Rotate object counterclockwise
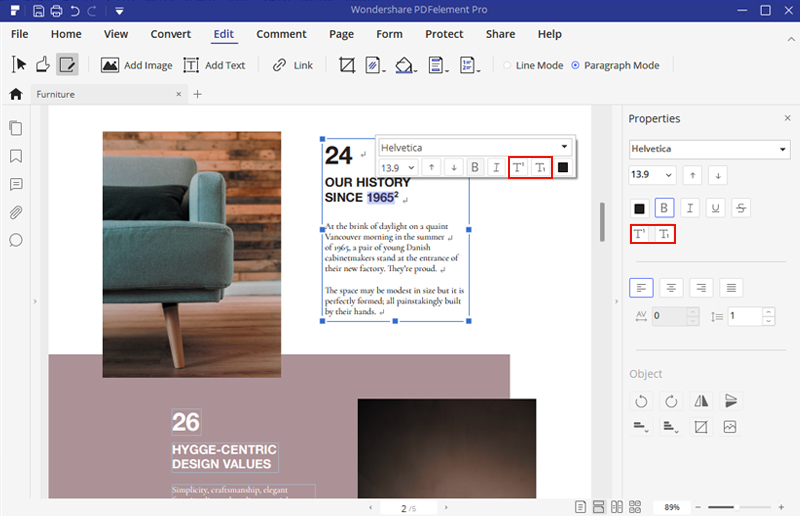The image size is (800, 516). [641, 401]
